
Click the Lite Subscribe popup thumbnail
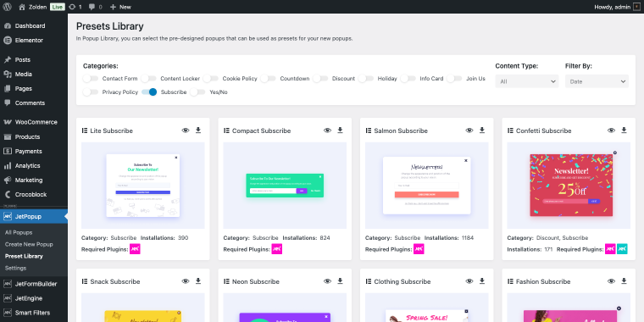(143, 186)
